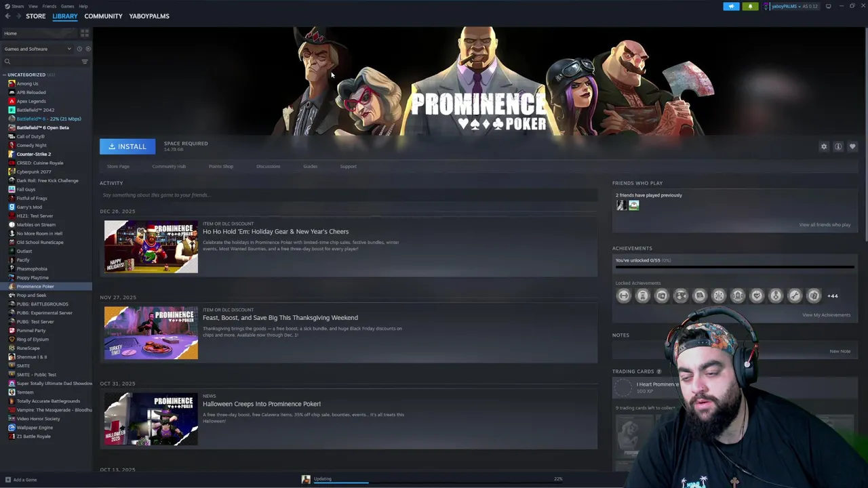Select Counter-Strike 2 in library list
Screen dimensions: 868x488
(46, 154)
